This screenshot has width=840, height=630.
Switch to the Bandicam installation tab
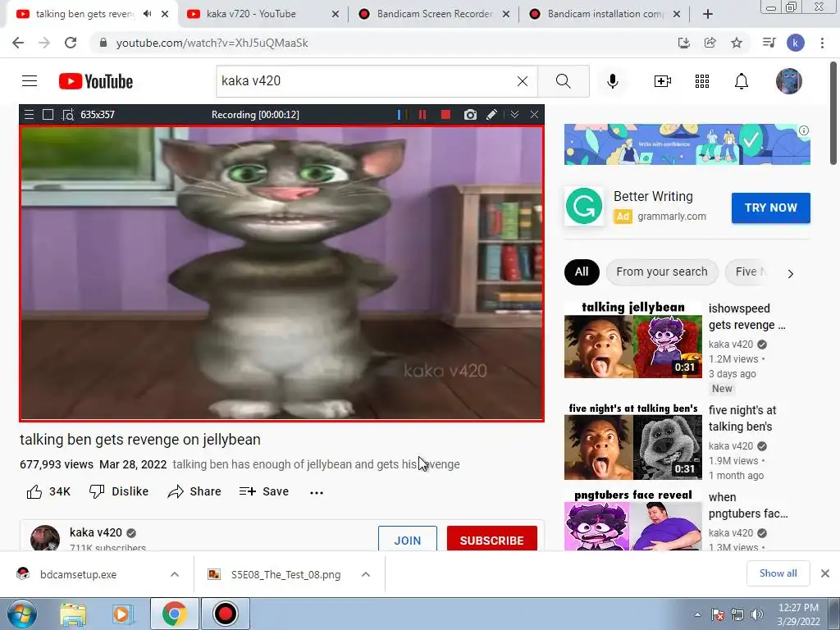(604, 14)
